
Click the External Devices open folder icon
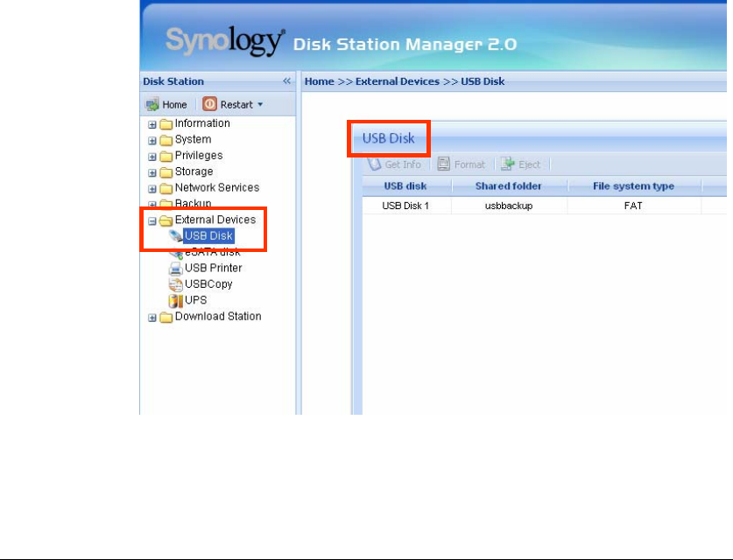pos(166,220)
